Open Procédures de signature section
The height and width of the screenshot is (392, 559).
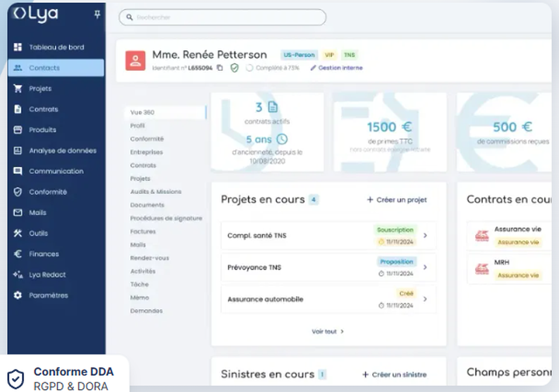166,218
